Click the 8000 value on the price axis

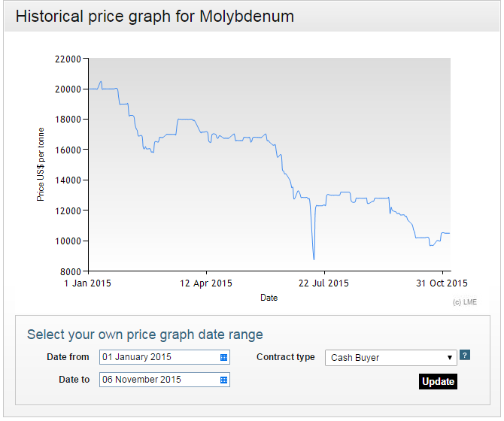click(x=70, y=271)
